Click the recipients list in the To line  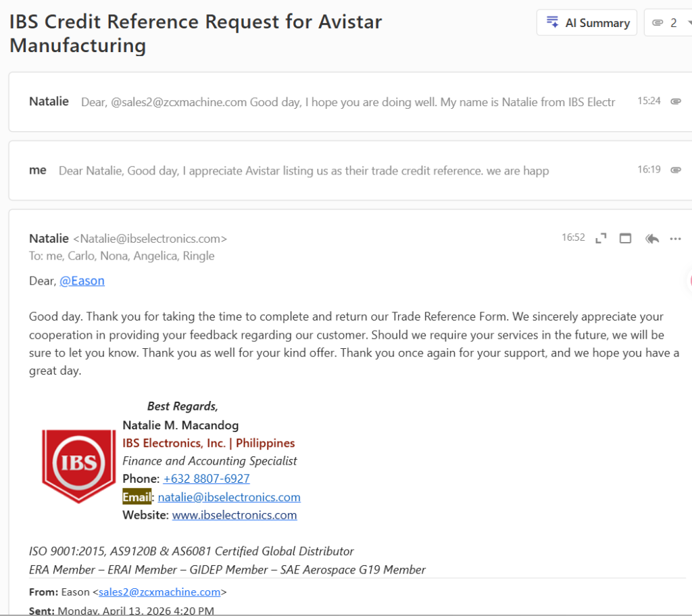pyautogui.click(x=130, y=256)
